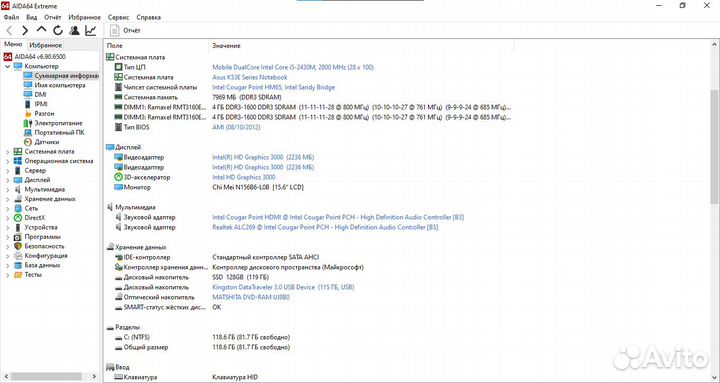Expand the Мультимедиа tree node
Image resolution: width=720 pixels, height=383 pixels.
click(x=7, y=189)
